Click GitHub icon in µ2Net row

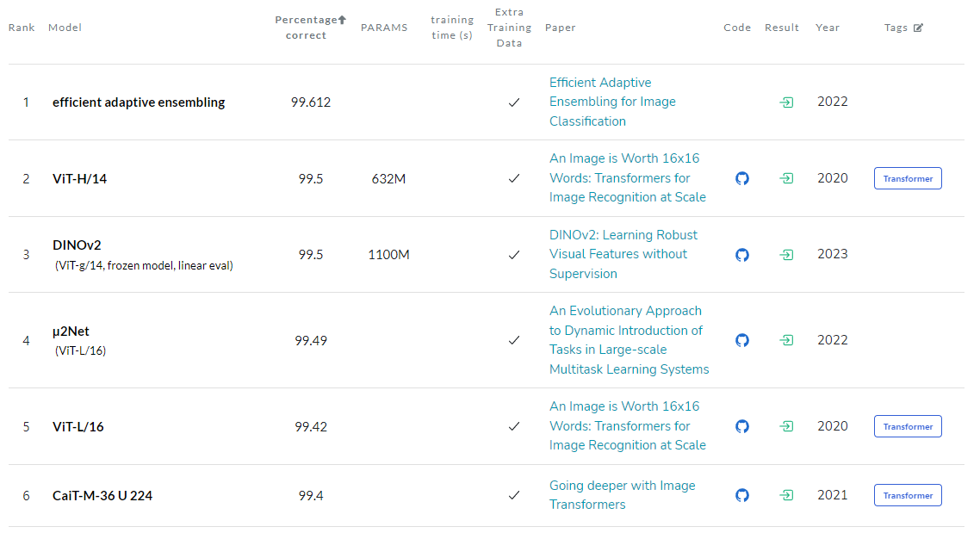[x=741, y=340]
